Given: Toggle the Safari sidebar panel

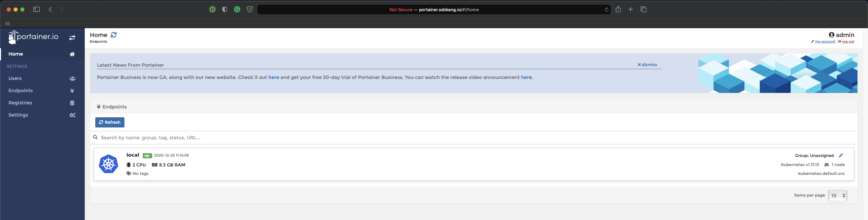Looking at the screenshot, I should [37, 9].
